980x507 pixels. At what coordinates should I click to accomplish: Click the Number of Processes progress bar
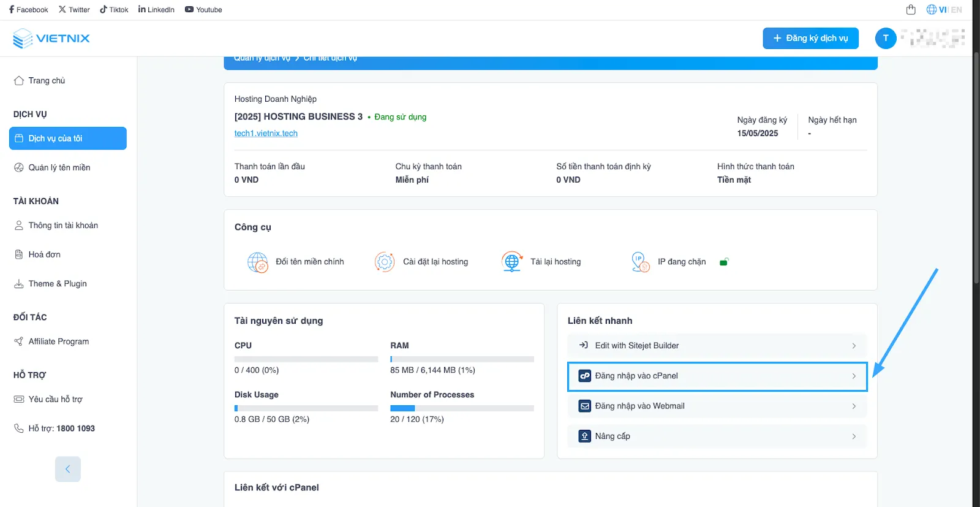(462, 408)
